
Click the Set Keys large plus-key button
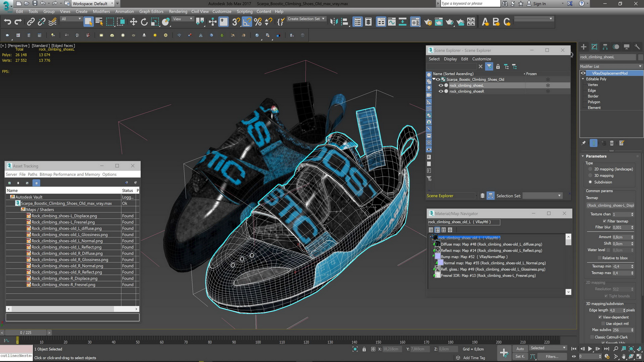[504, 353]
